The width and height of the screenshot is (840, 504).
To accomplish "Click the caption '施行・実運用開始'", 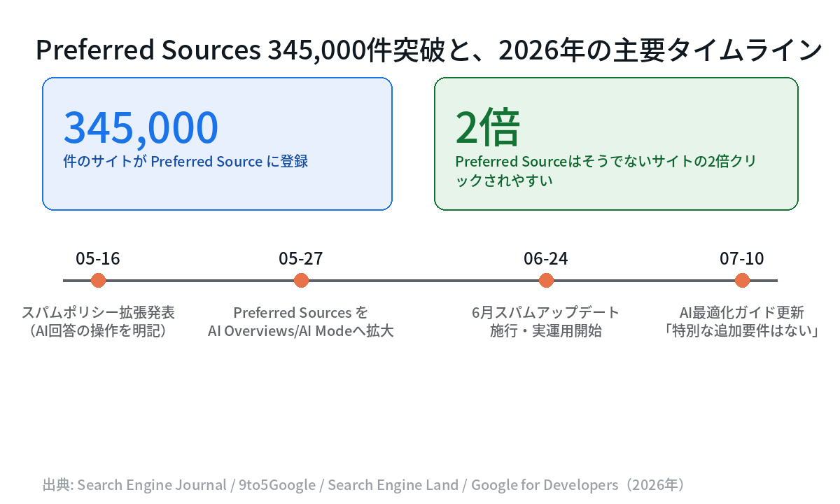I will (546, 330).
